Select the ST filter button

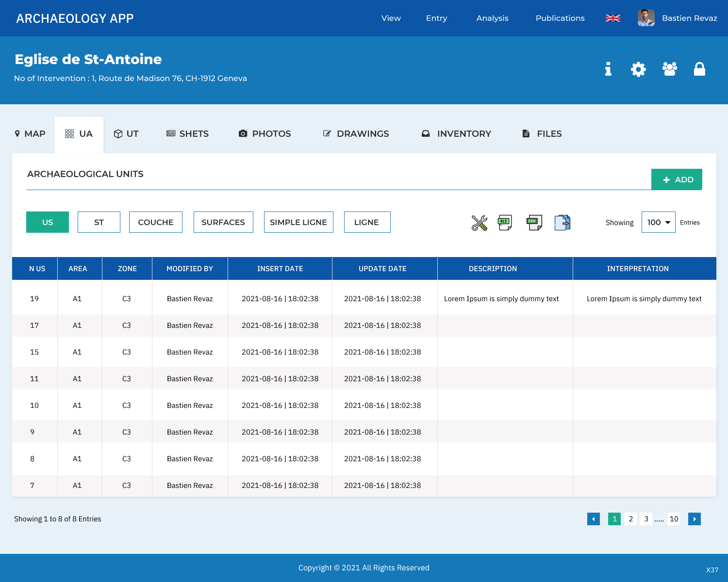pyautogui.click(x=99, y=222)
